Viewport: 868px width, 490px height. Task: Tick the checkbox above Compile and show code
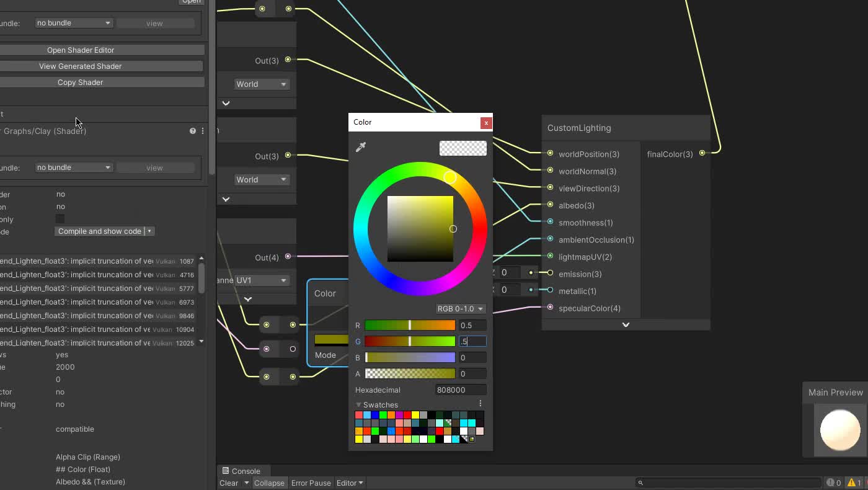tap(60, 219)
